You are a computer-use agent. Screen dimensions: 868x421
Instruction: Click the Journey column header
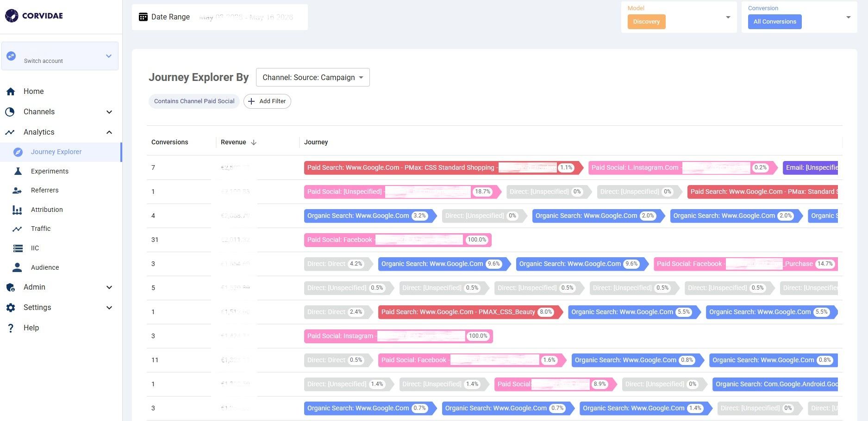click(316, 142)
